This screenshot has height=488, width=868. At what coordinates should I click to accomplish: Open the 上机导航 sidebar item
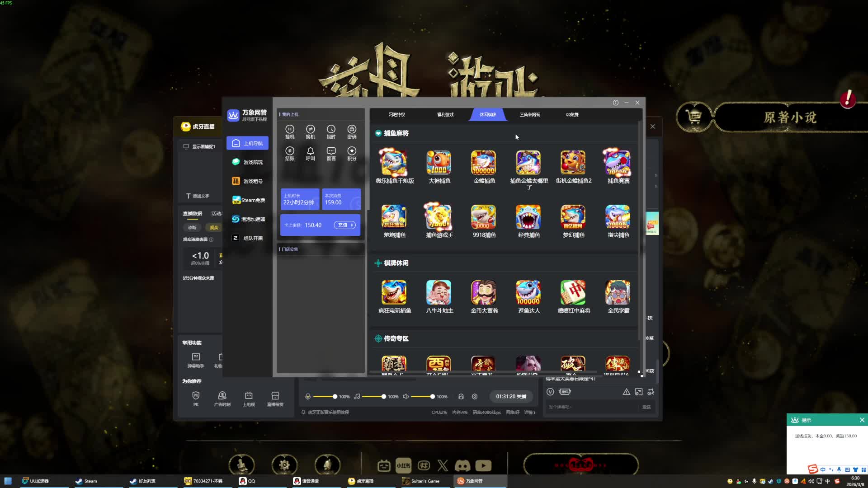coord(247,143)
